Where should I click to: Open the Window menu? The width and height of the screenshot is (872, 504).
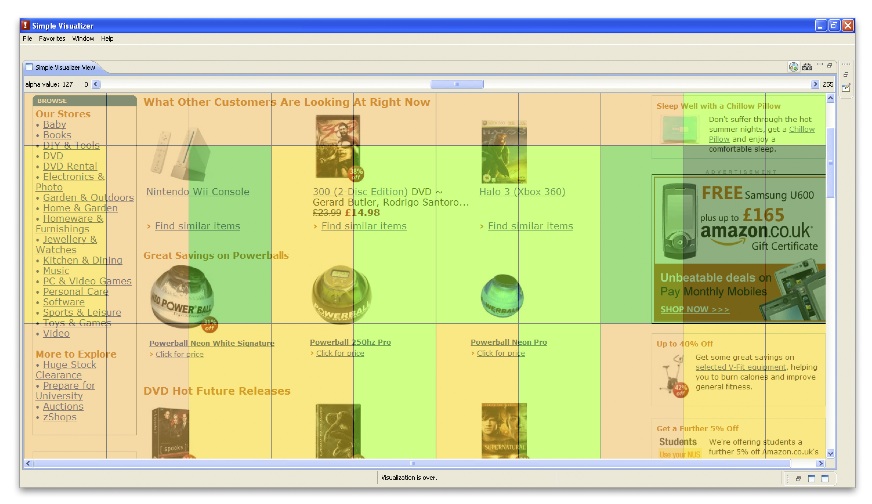click(x=83, y=39)
